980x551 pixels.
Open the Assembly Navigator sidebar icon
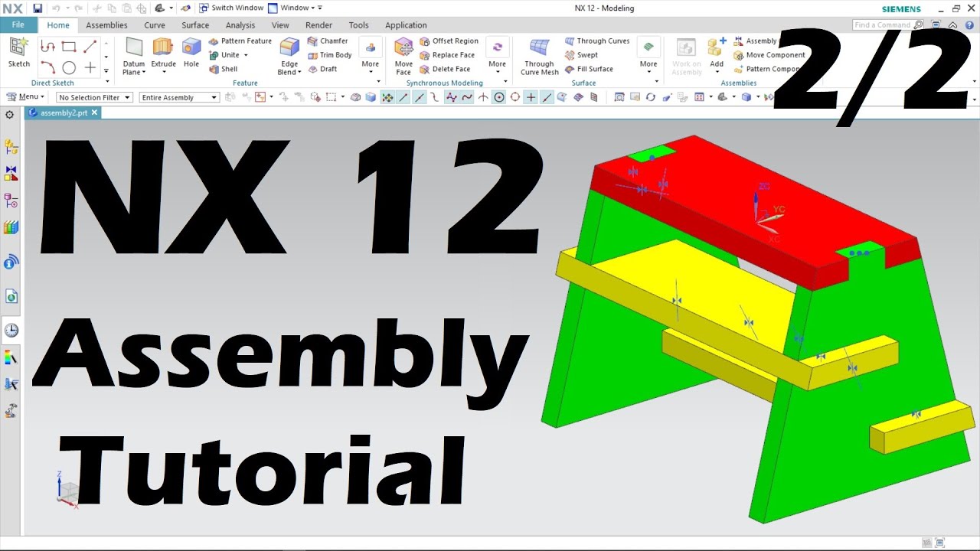[11, 147]
